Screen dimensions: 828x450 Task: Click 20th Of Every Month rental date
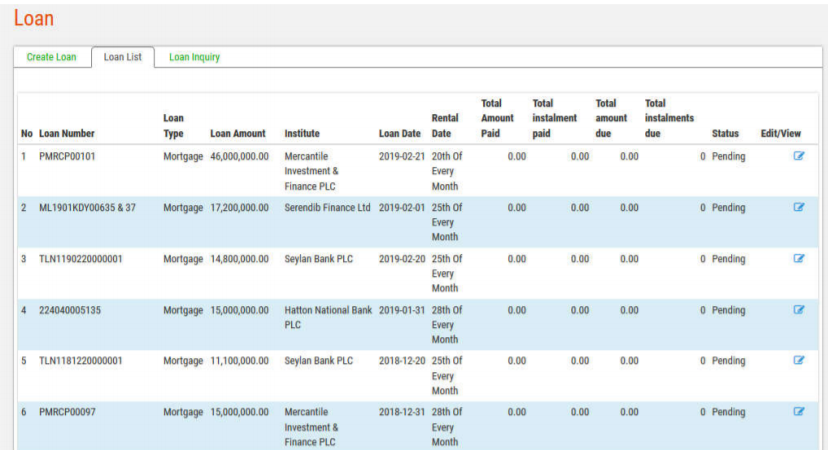point(447,171)
